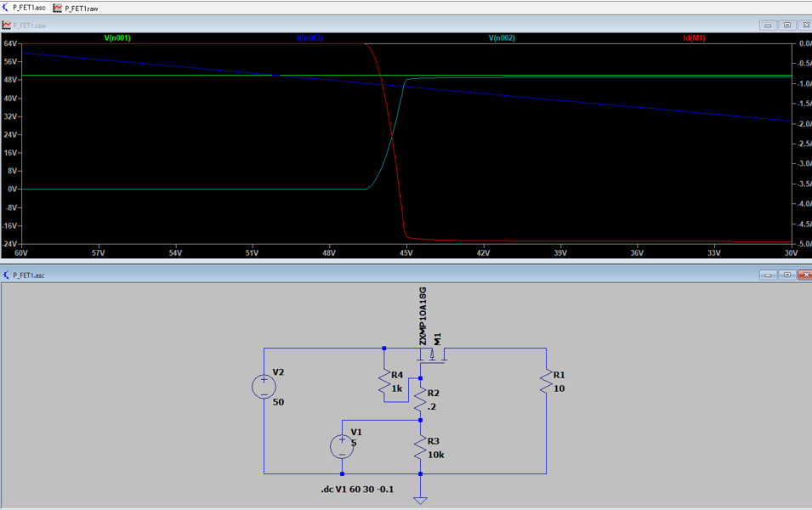Close the P_FET1.asc schematic window

pyautogui.click(x=804, y=275)
